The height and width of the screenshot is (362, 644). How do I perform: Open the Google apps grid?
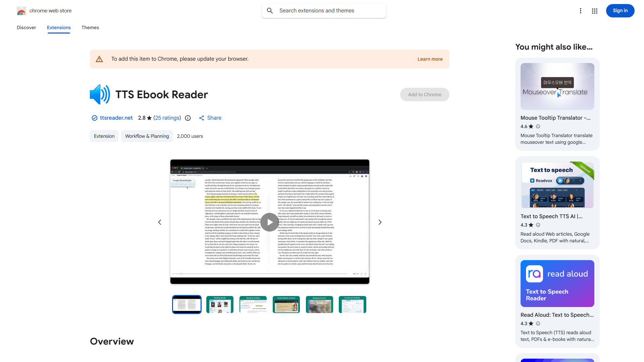coord(594,11)
